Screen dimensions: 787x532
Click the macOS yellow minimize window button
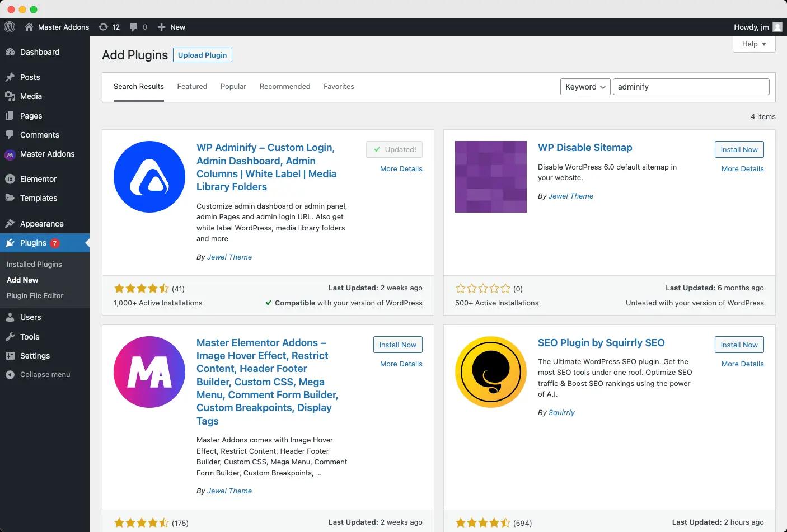[x=22, y=9]
